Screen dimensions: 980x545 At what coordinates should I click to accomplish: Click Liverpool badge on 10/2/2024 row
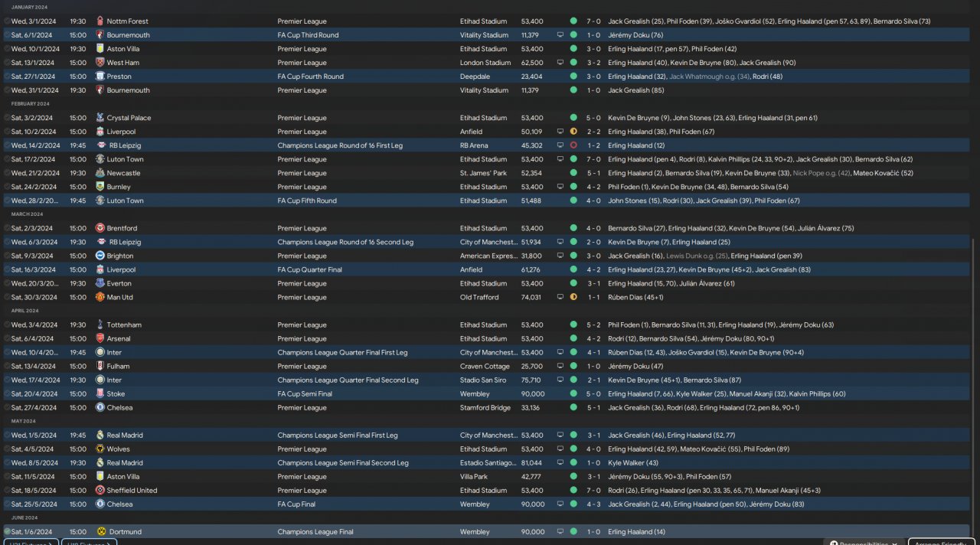100,132
